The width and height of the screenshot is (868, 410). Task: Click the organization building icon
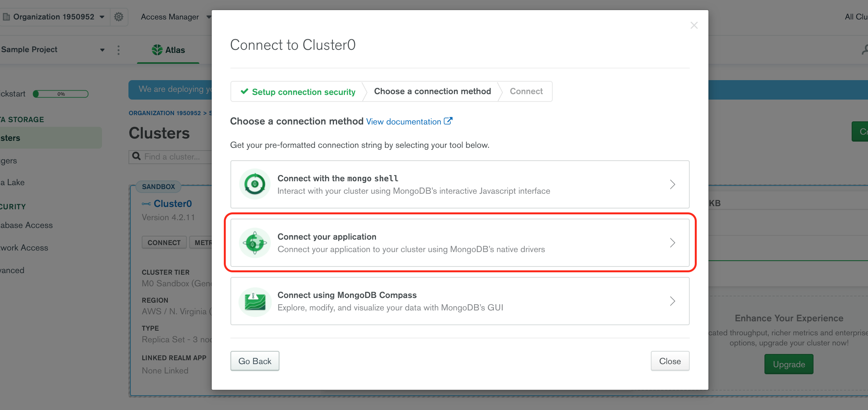tap(6, 17)
